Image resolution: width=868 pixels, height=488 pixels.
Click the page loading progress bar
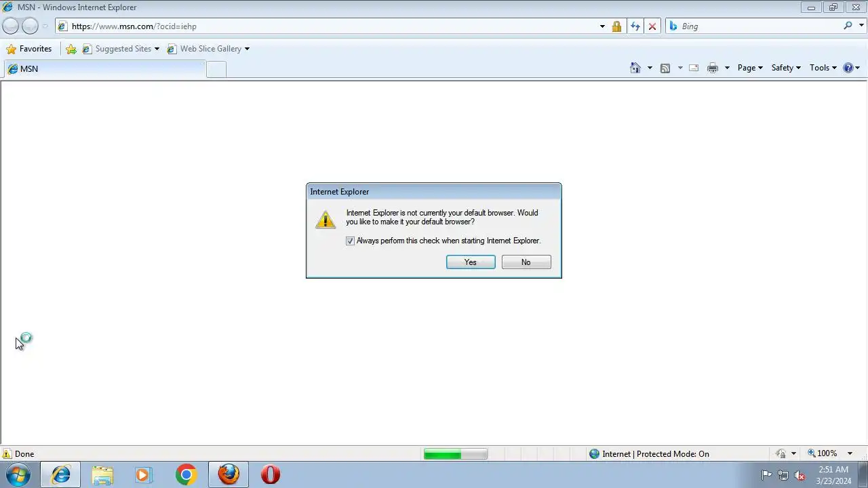(x=455, y=454)
